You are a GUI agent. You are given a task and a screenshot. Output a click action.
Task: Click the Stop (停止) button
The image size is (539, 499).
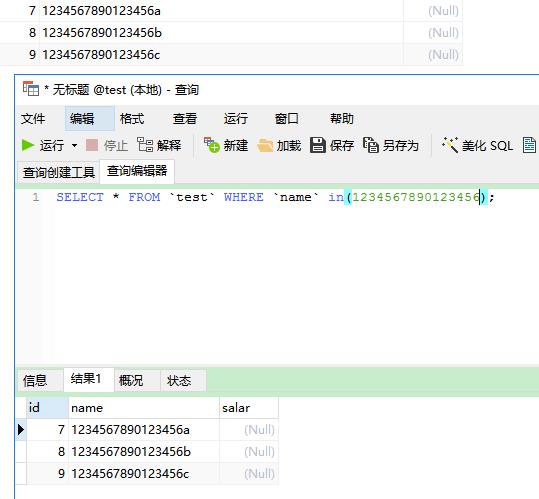click(x=107, y=146)
